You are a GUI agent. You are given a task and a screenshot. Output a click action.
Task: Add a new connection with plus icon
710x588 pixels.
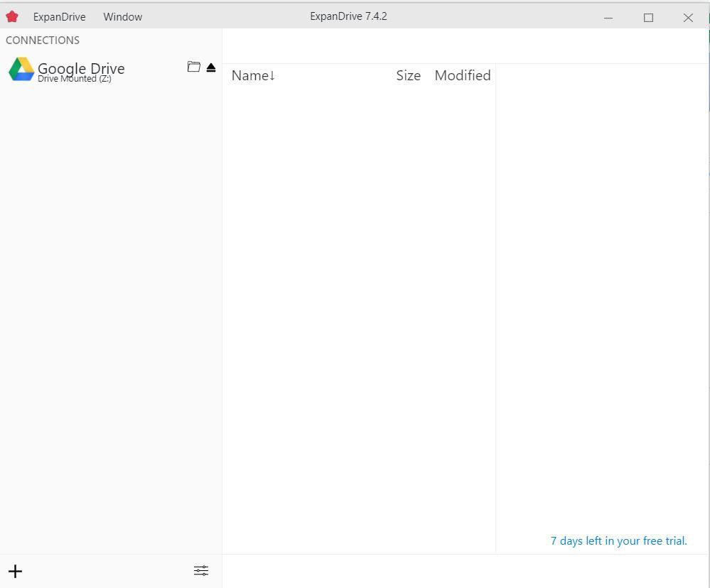pos(16,571)
